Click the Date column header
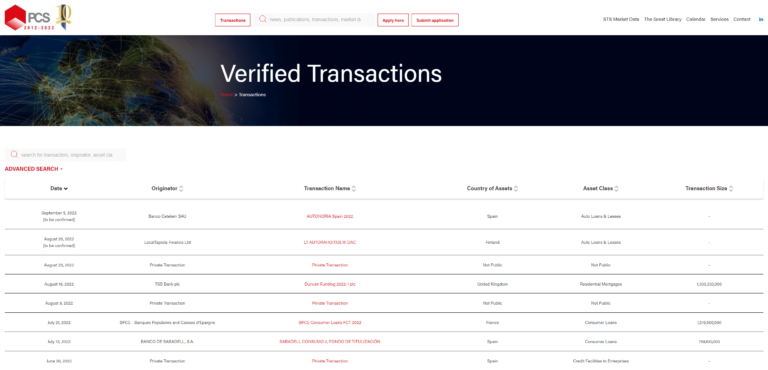The width and height of the screenshot is (768, 370). (56, 189)
